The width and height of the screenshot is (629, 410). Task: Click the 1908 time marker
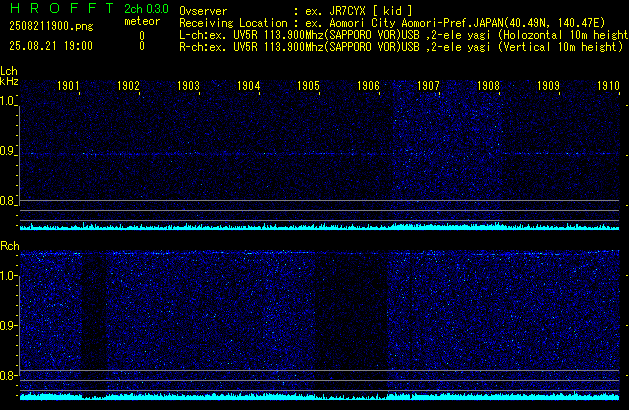[x=488, y=86]
